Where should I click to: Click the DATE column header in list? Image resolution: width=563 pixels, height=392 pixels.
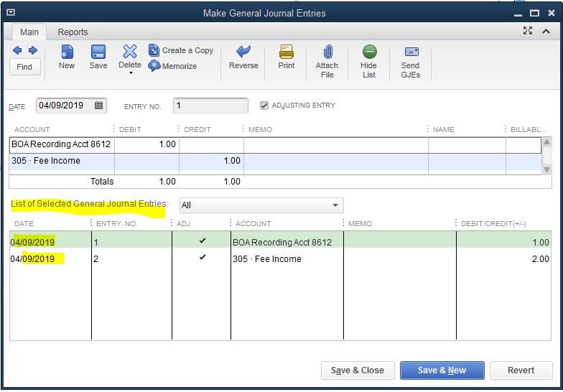point(24,224)
